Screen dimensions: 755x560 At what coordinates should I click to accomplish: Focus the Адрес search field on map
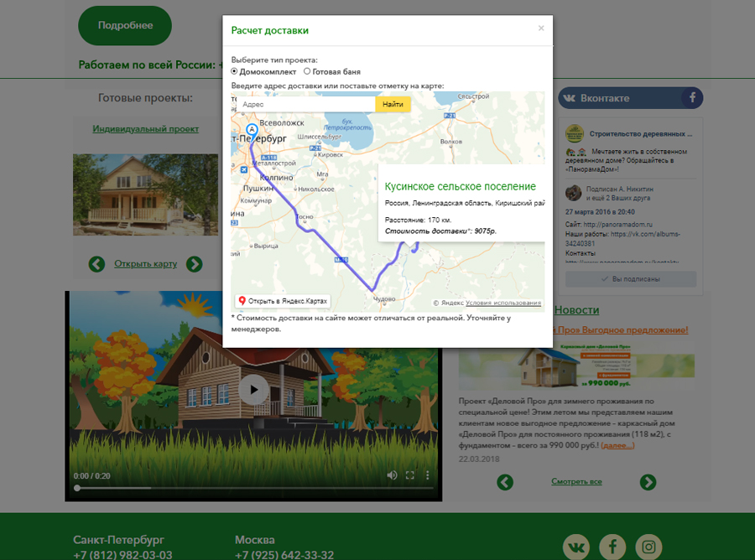(306, 105)
